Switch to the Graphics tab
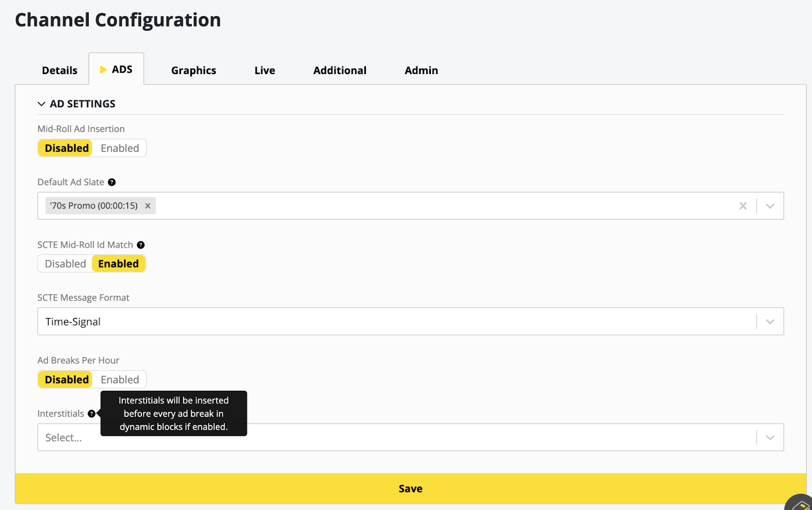Viewport: 812px width, 510px height. [x=193, y=71]
